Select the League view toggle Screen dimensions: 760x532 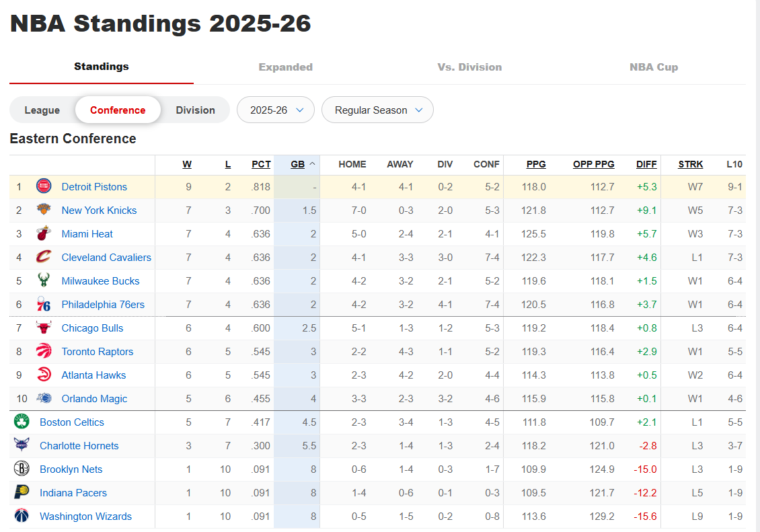(42, 110)
